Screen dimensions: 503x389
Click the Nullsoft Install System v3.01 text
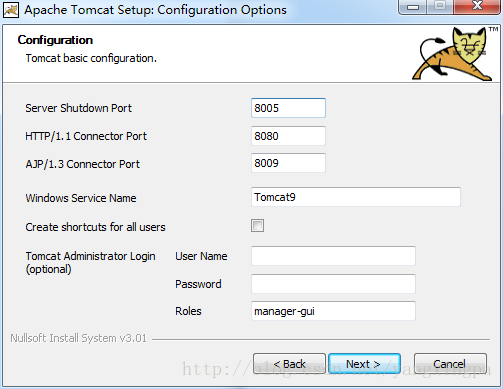78,338
